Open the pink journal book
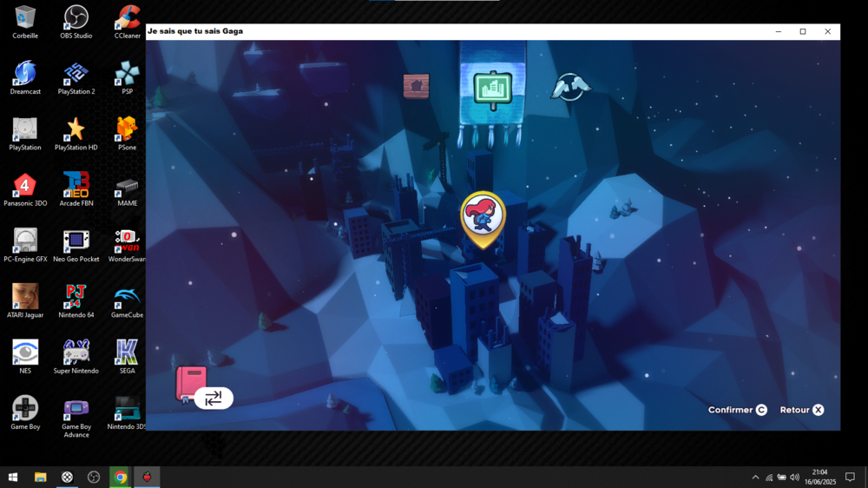 tap(190, 383)
